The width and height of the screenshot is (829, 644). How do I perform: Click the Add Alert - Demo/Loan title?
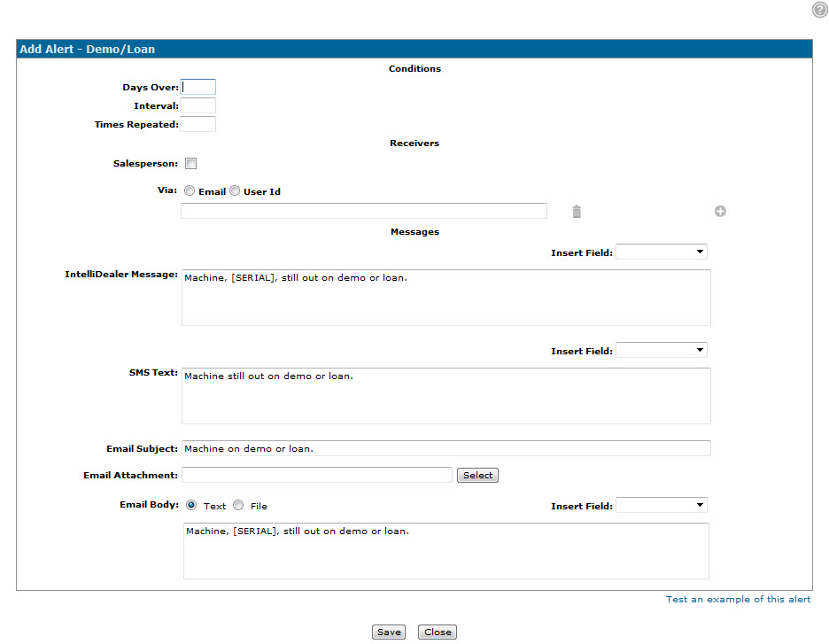[x=87, y=50]
